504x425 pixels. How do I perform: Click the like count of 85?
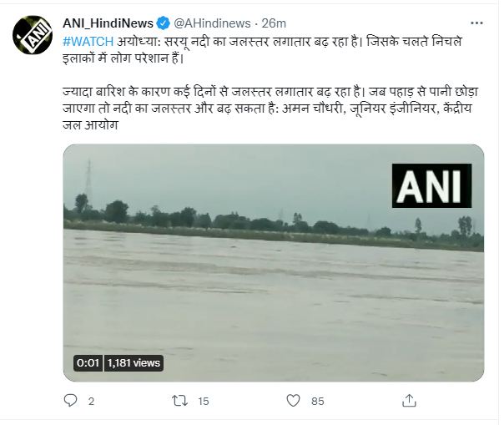point(317,402)
